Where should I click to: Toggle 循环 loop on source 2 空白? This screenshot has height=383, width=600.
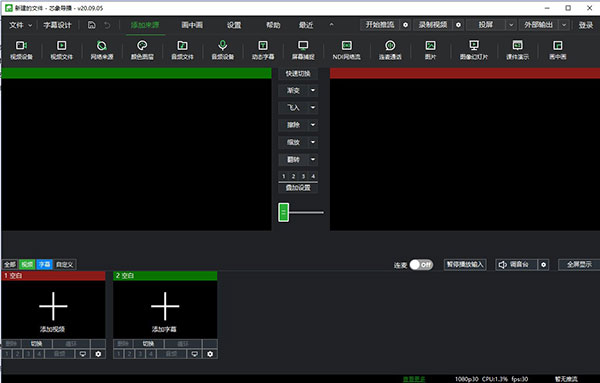183,344
